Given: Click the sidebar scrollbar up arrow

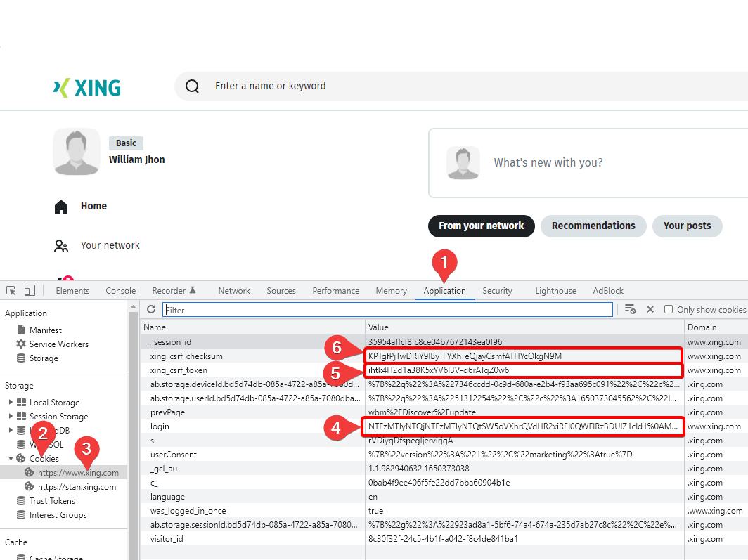Looking at the screenshot, I should tap(133, 306).
